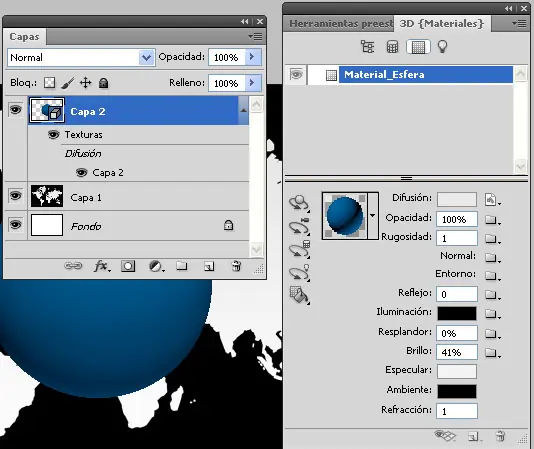Click the blue sphere material thumbnail
The width and height of the screenshot is (534, 449).
tap(345, 215)
